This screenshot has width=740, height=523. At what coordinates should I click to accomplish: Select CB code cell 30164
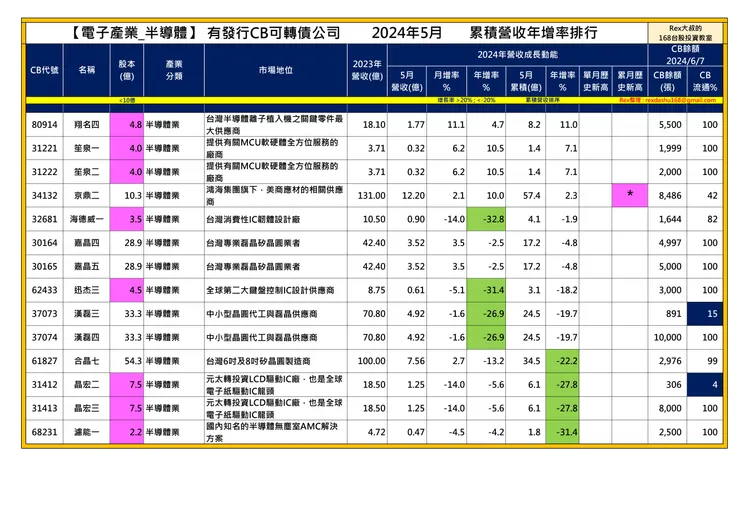pyautogui.click(x=44, y=243)
